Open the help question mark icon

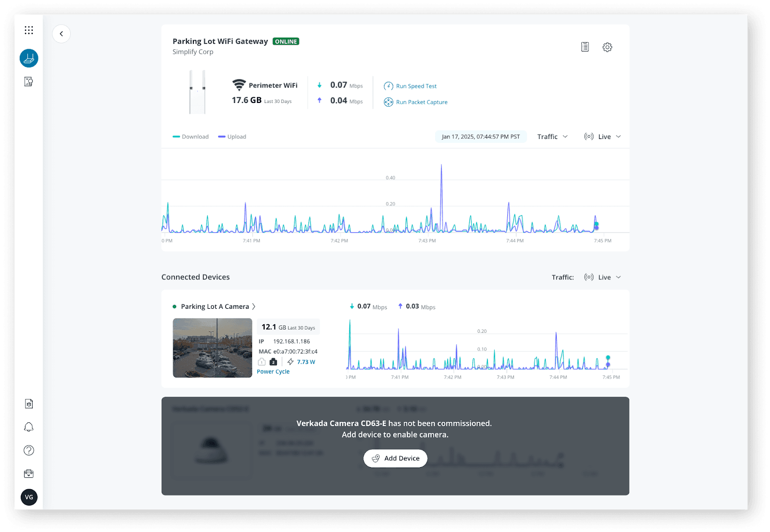coord(29,450)
